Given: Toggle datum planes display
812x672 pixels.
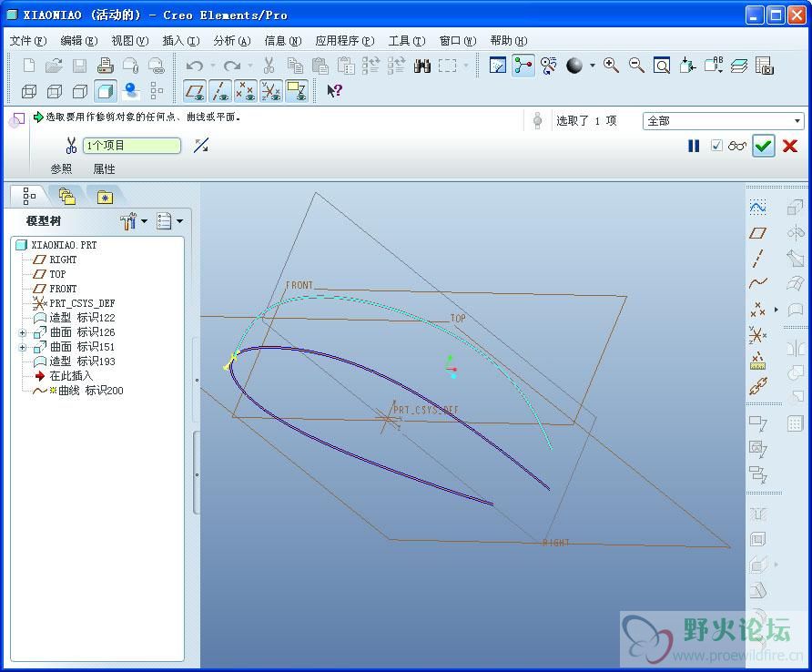Looking at the screenshot, I should click(195, 91).
